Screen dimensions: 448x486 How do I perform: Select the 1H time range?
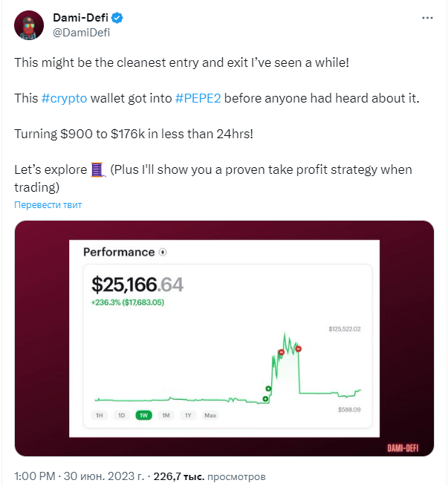pos(99,415)
